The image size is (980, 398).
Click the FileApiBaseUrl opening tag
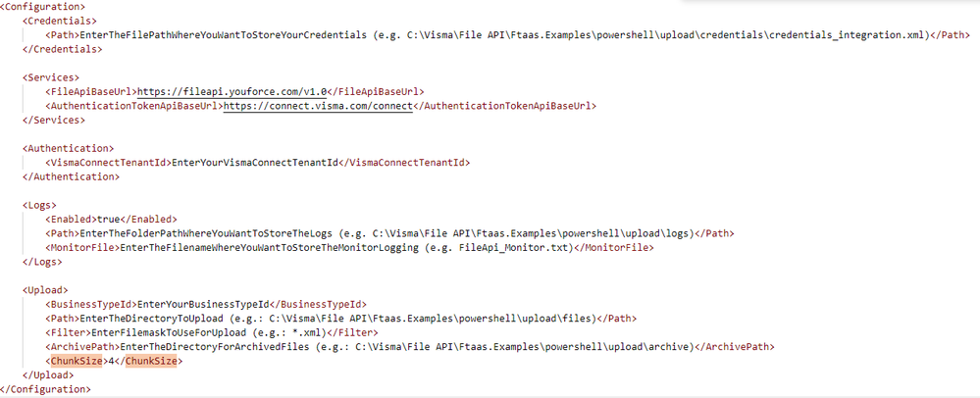(x=90, y=92)
